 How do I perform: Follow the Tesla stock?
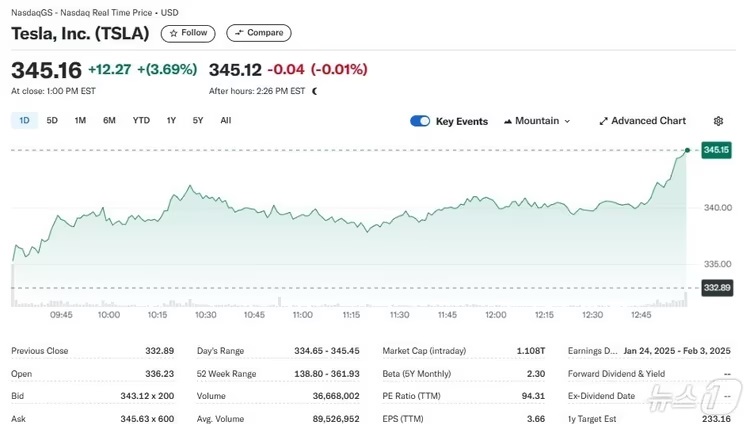(x=188, y=33)
